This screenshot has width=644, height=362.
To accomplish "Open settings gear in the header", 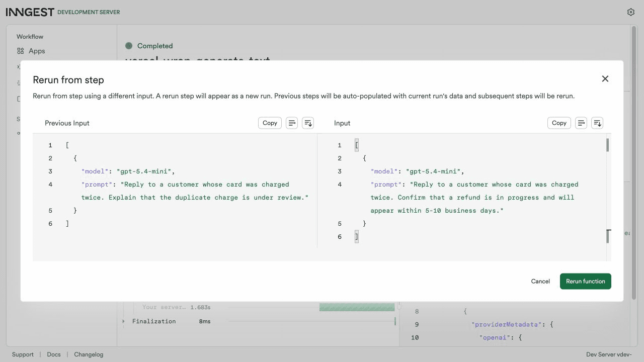I will point(631,12).
